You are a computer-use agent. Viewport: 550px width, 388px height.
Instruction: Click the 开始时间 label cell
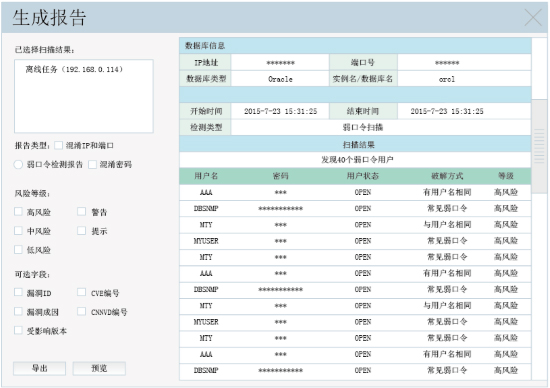tap(205, 111)
